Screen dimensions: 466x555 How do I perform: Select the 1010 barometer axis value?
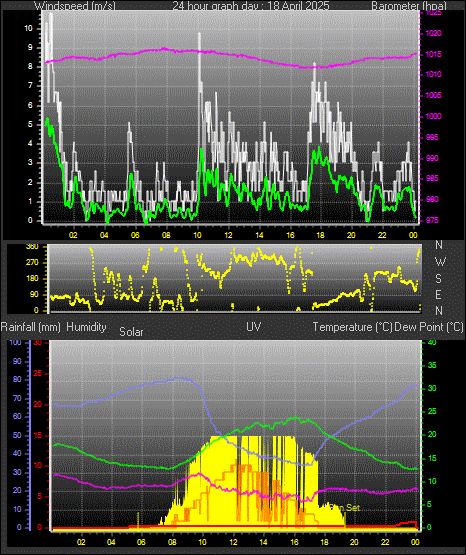(x=433, y=75)
